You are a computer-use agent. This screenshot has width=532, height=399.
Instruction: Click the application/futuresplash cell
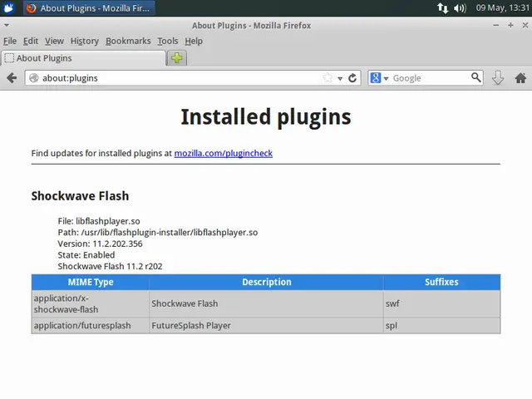point(91,325)
